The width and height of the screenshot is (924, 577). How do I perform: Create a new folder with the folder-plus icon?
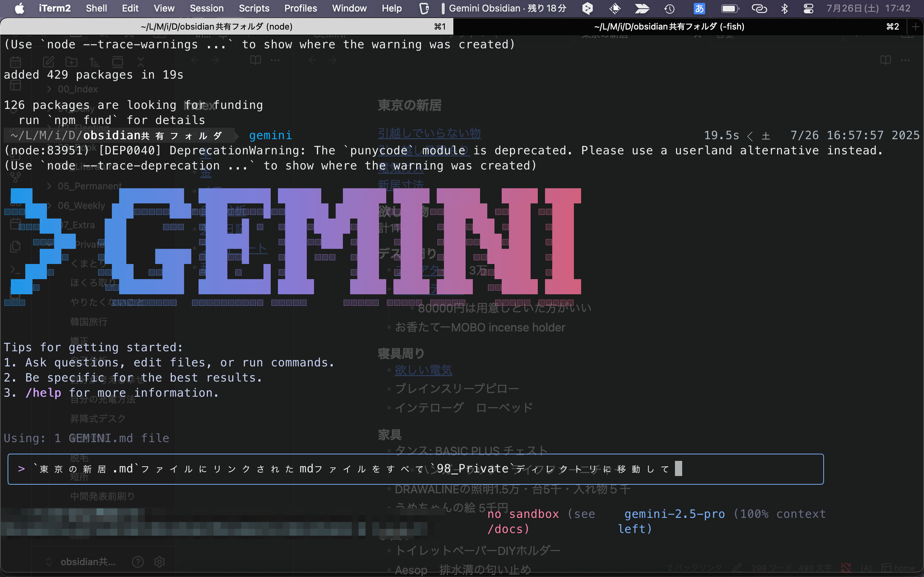click(x=71, y=61)
